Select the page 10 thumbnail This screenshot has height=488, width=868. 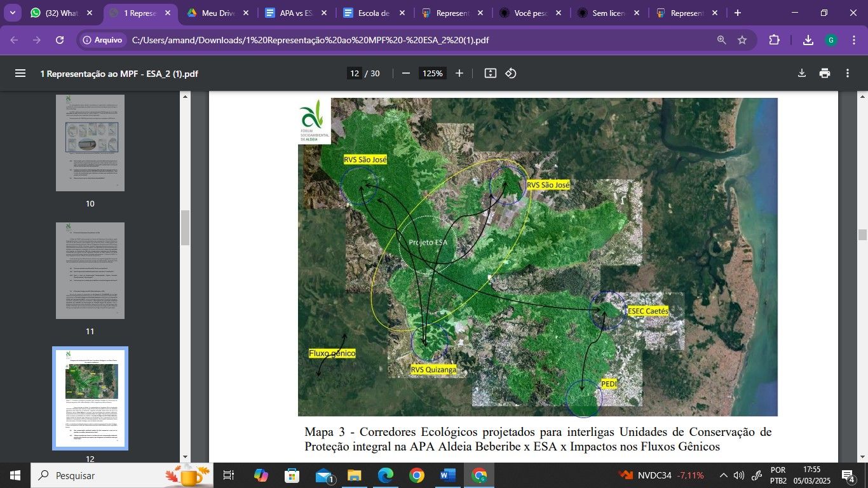click(90, 143)
